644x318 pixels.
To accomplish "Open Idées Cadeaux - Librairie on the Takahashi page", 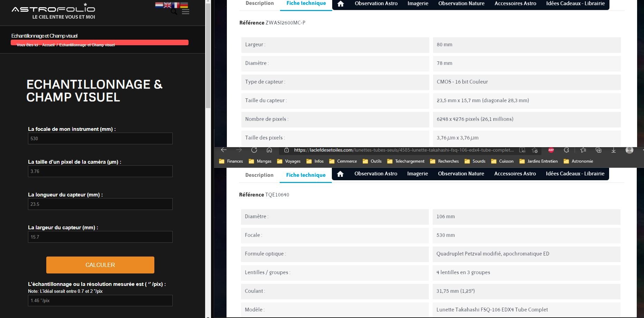I will click(575, 174).
